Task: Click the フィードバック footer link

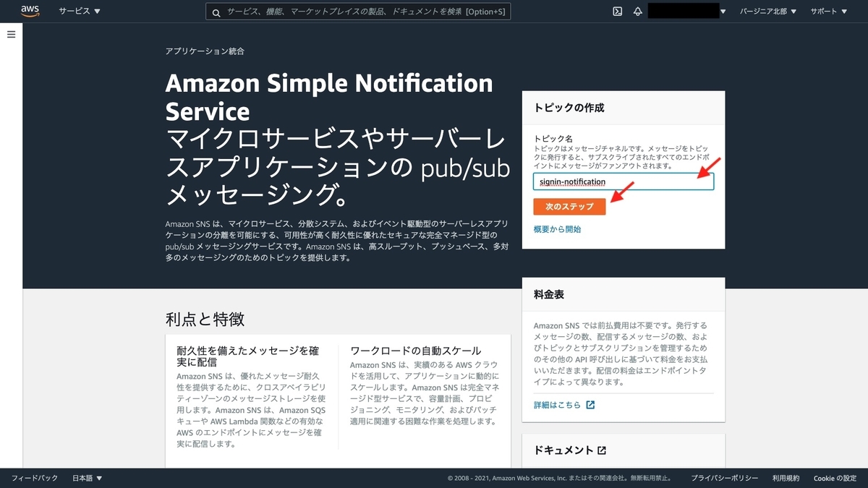Action: (x=35, y=479)
